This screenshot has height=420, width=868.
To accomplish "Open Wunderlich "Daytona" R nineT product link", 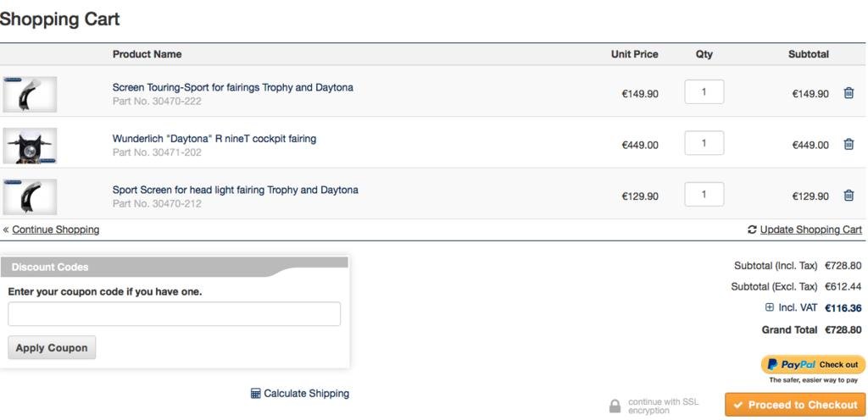I will click(214, 138).
